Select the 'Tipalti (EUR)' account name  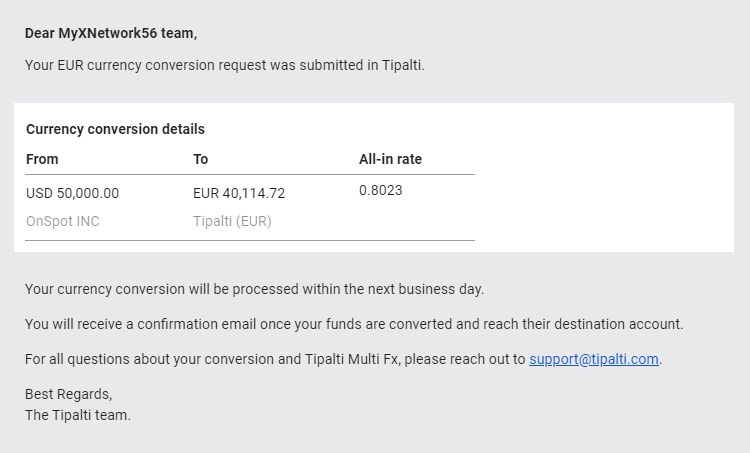coord(232,221)
